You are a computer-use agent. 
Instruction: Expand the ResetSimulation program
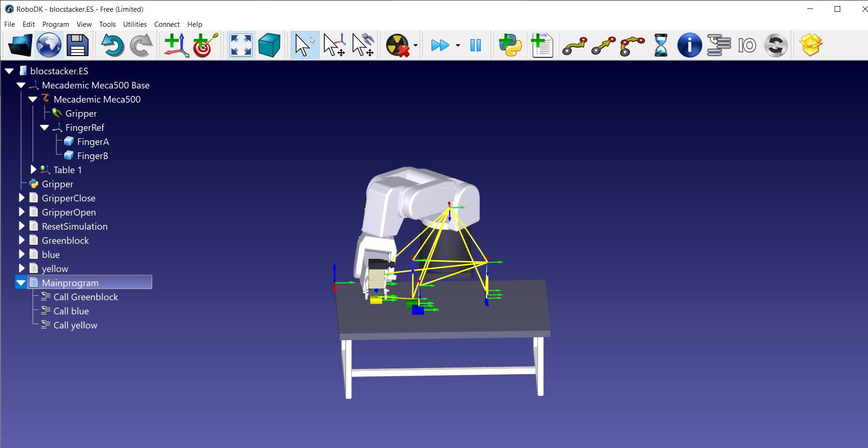tap(21, 226)
